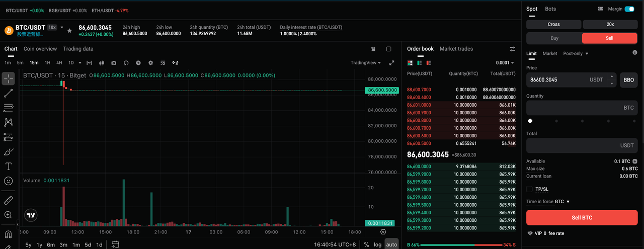Viewport: 644px width, 249px height.
Task: Add BTC/USDT to favorites with star
Action: [69, 31]
